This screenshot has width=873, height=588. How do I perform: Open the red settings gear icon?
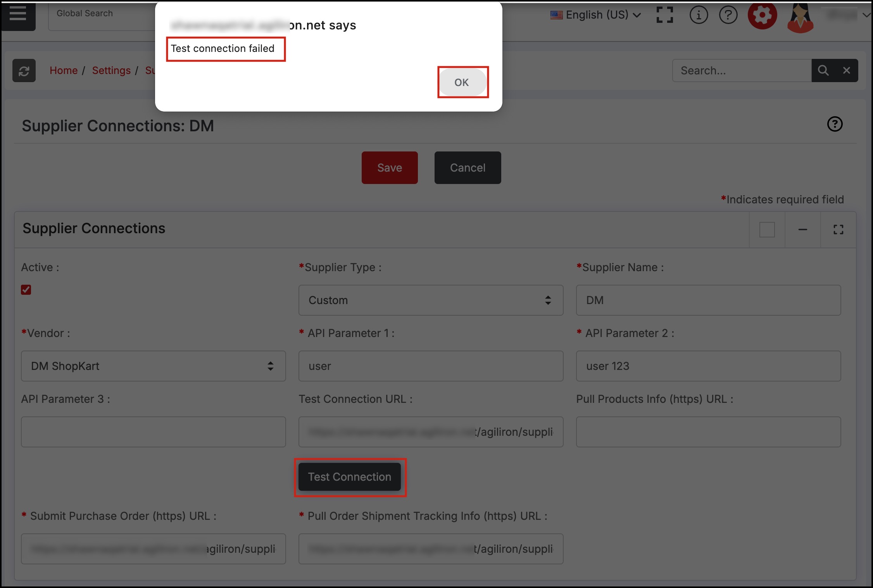point(762,15)
